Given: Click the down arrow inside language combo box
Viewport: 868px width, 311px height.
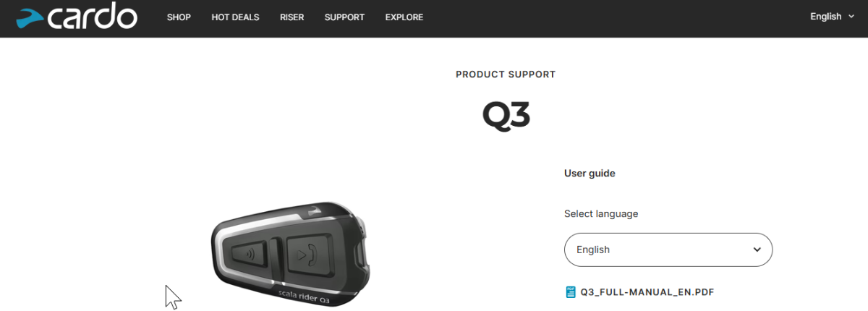Looking at the screenshot, I should [x=757, y=250].
